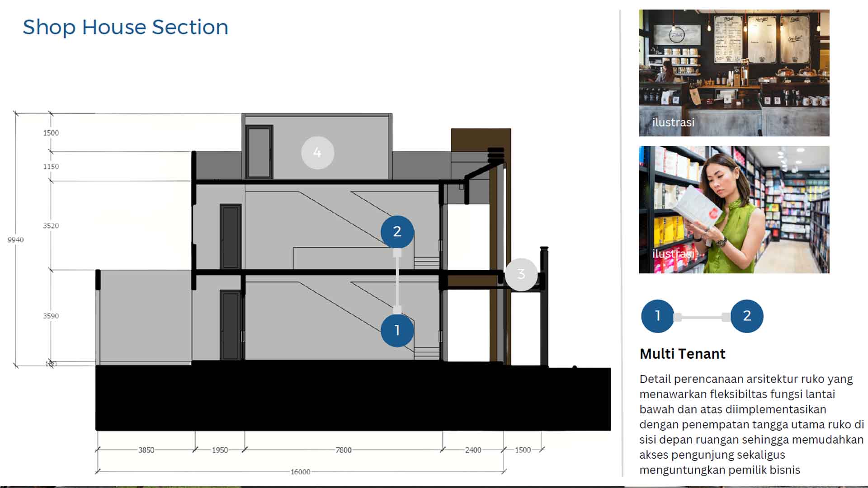Open the bookstore woman illustration image
Image resolution: width=868 pixels, height=488 pixels.
click(x=734, y=209)
